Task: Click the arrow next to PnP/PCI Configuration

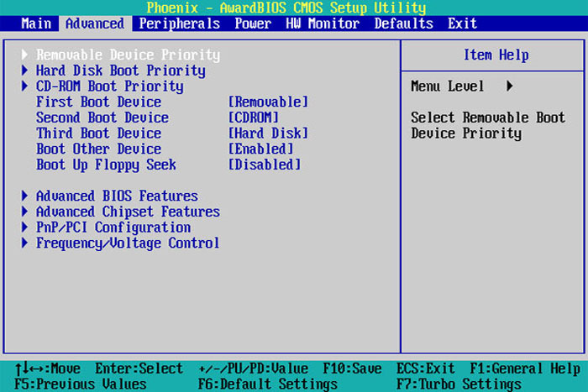Action: pyautogui.click(x=24, y=227)
